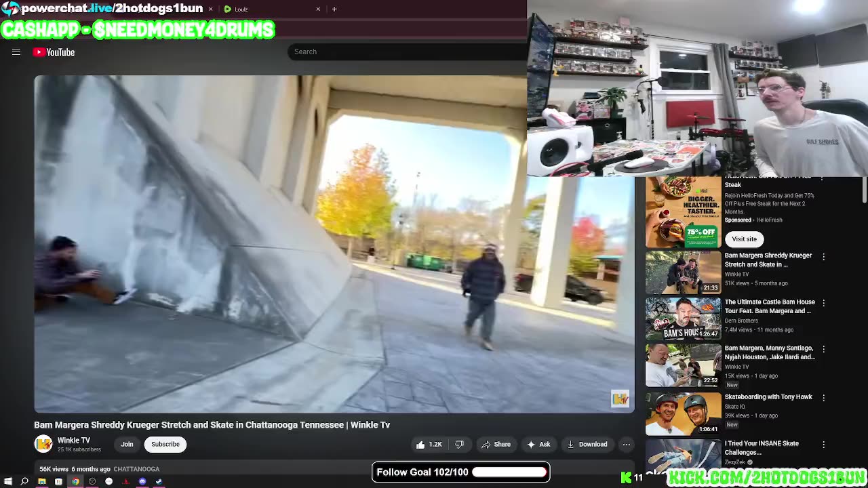Click the CHATTANOOGA location tag
The height and width of the screenshot is (488, 868).
(x=136, y=469)
